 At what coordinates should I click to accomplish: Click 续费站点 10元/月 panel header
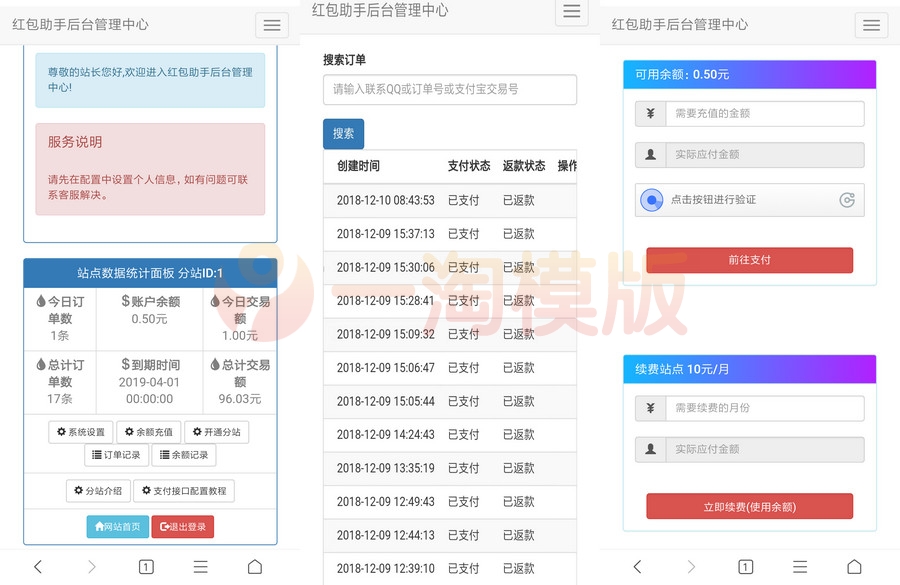[750, 369]
